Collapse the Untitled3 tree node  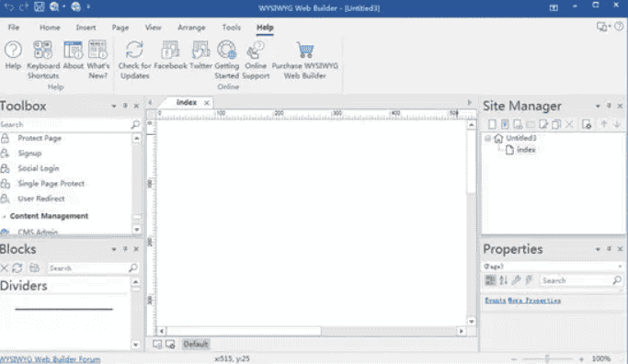click(x=487, y=139)
